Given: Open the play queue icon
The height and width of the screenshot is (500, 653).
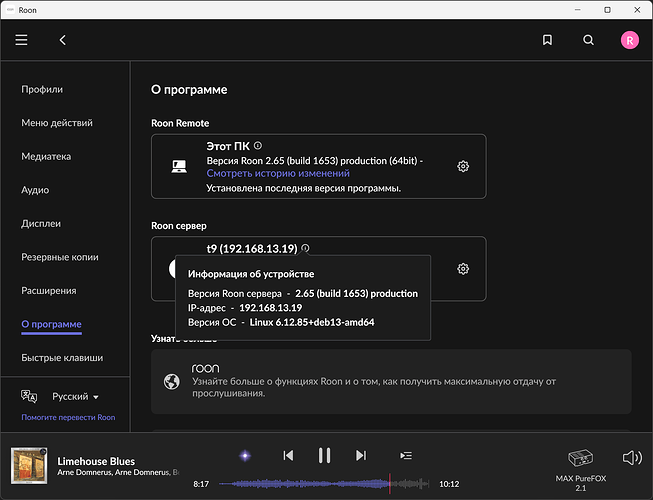Looking at the screenshot, I should pos(406,455).
